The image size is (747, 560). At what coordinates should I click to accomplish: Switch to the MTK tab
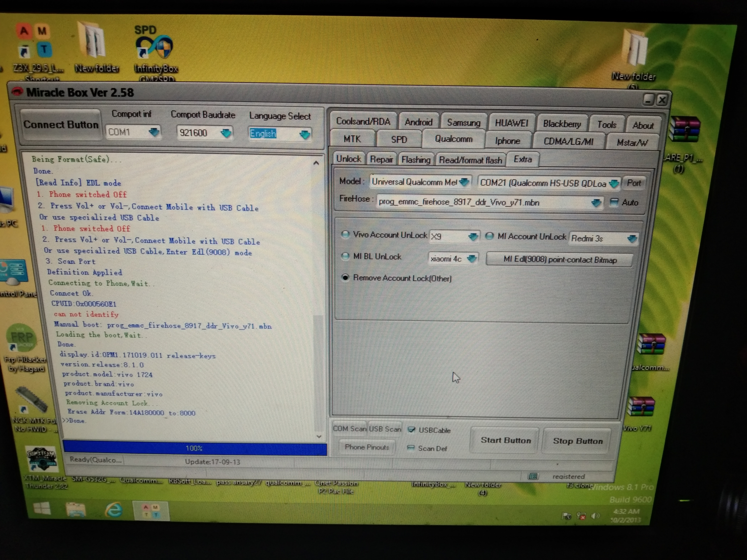pyautogui.click(x=352, y=139)
